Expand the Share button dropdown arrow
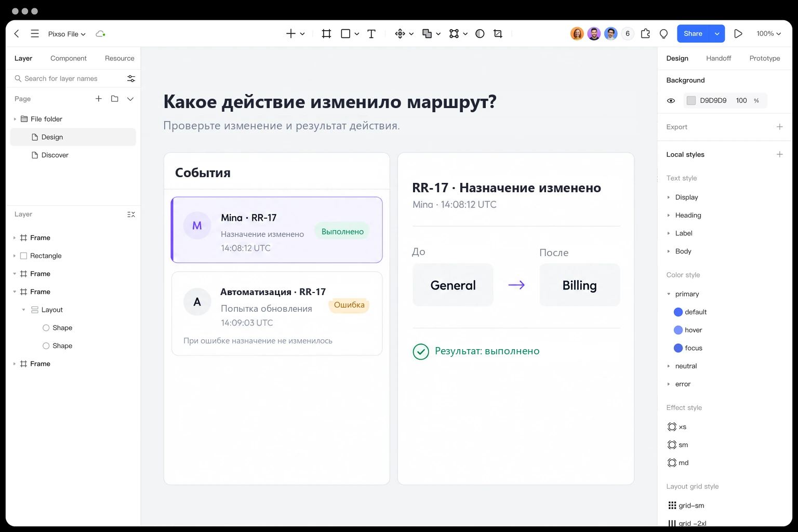This screenshot has width=798, height=532. pos(717,34)
